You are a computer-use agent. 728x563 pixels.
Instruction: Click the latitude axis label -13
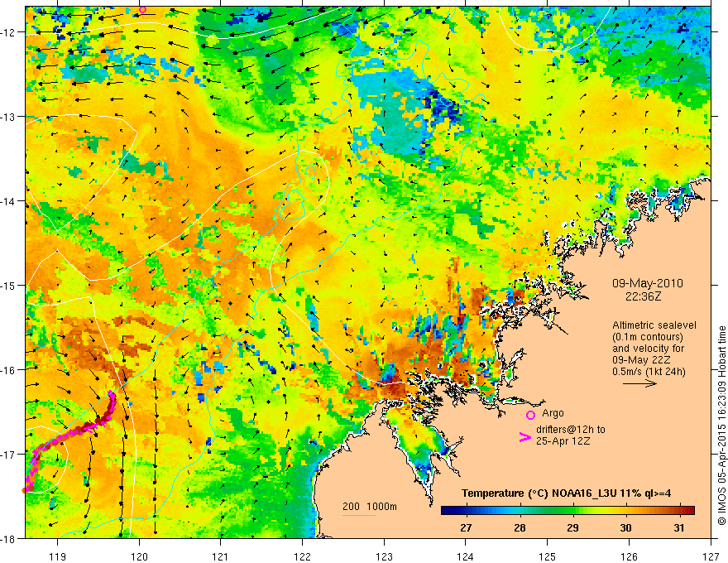click(8, 117)
